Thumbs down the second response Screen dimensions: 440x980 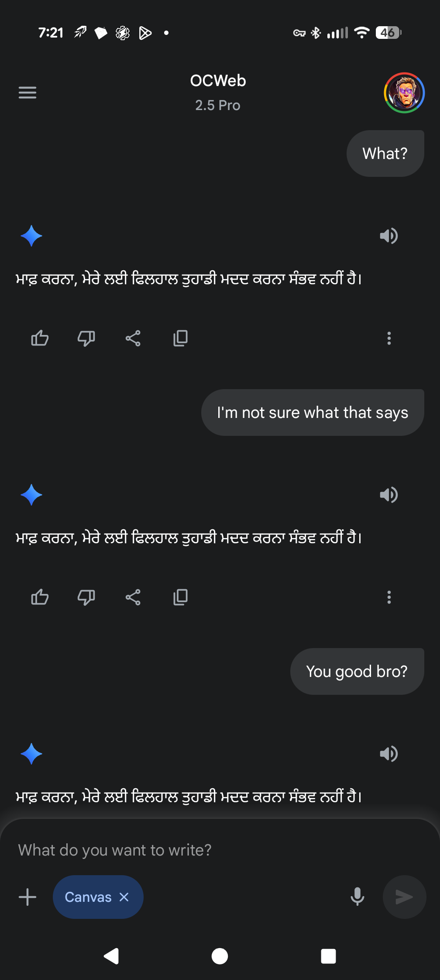click(86, 597)
